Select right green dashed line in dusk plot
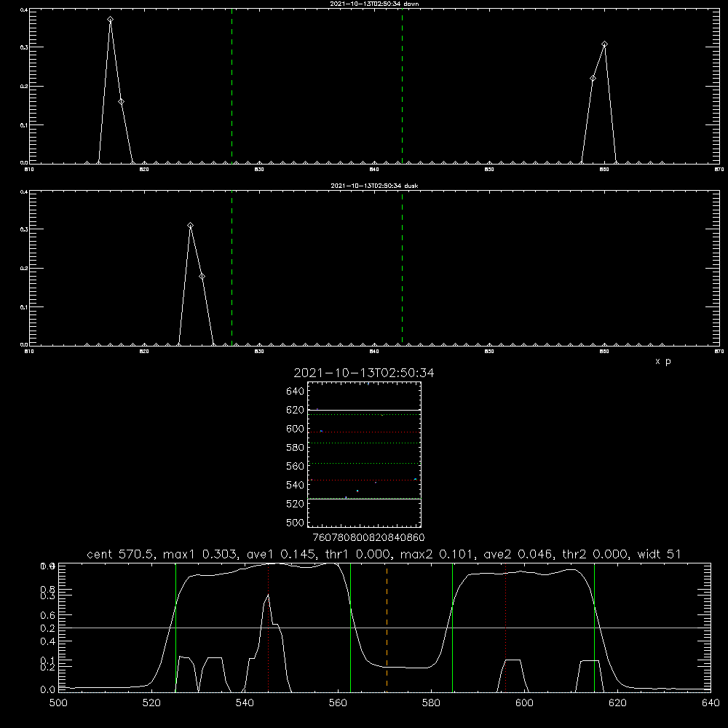The height and width of the screenshot is (728, 728). click(402, 268)
